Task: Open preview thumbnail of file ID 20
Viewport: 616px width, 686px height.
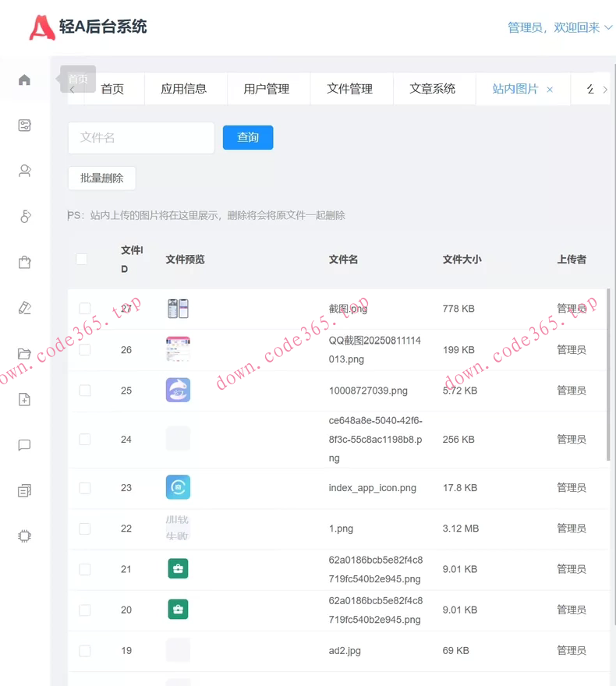Action: 178,610
